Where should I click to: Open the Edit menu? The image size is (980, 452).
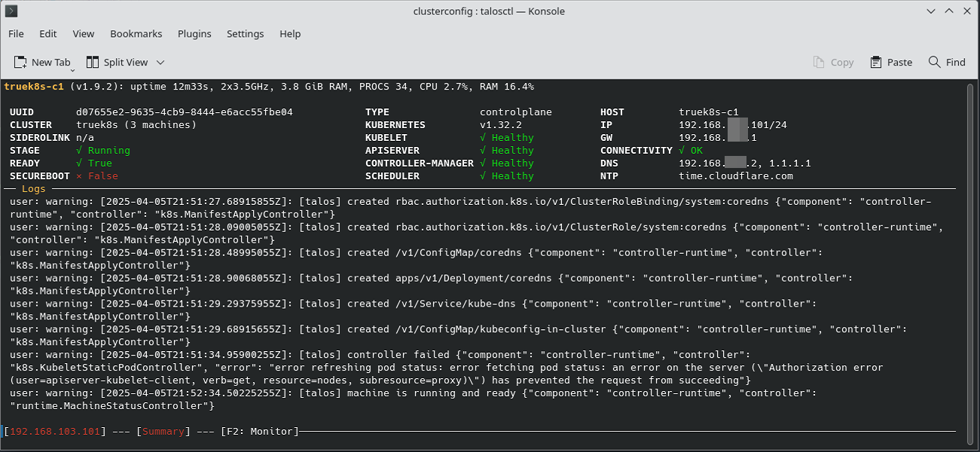pyautogui.click(x=48, y=34)
